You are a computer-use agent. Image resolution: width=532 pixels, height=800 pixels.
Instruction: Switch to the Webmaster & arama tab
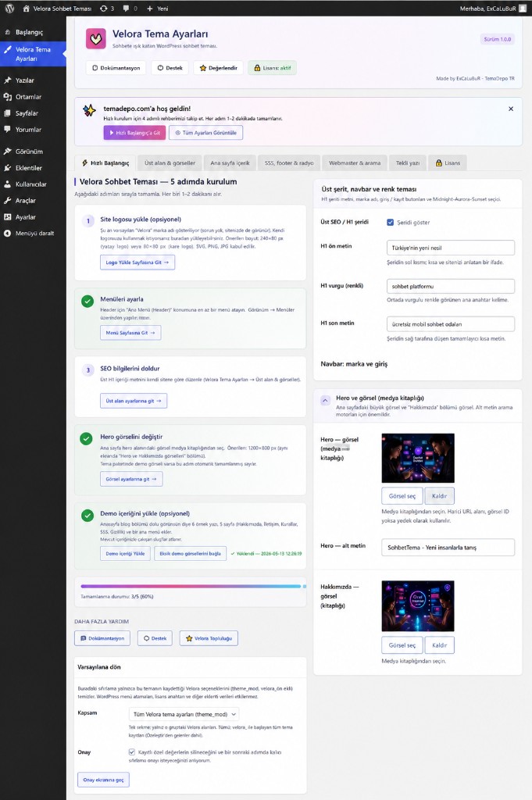pos(355,162)
